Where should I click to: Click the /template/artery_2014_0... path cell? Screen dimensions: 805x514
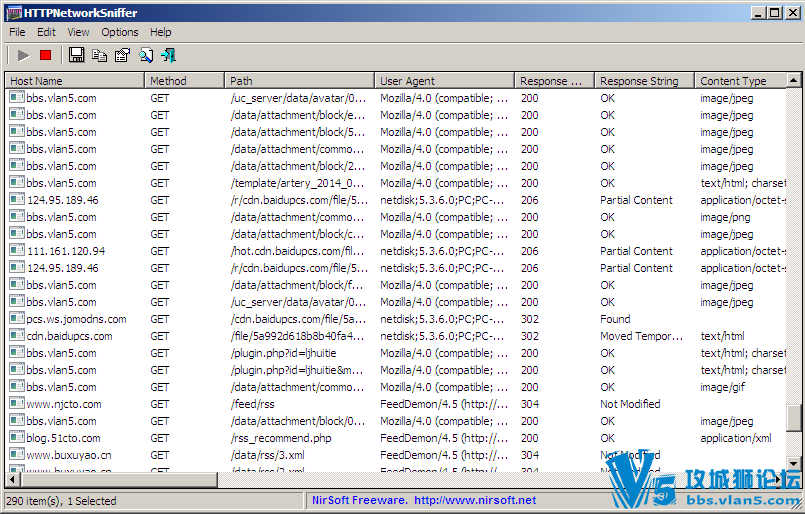[298, 183]
